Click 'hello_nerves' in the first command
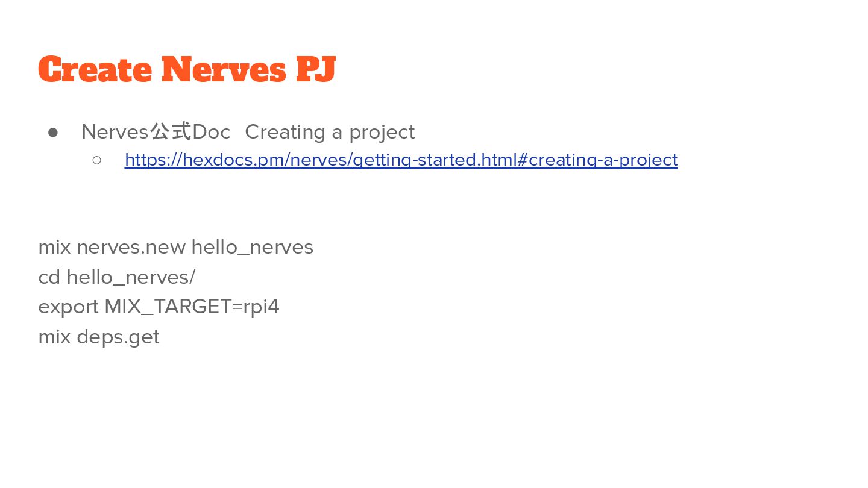 pos(253,247)
